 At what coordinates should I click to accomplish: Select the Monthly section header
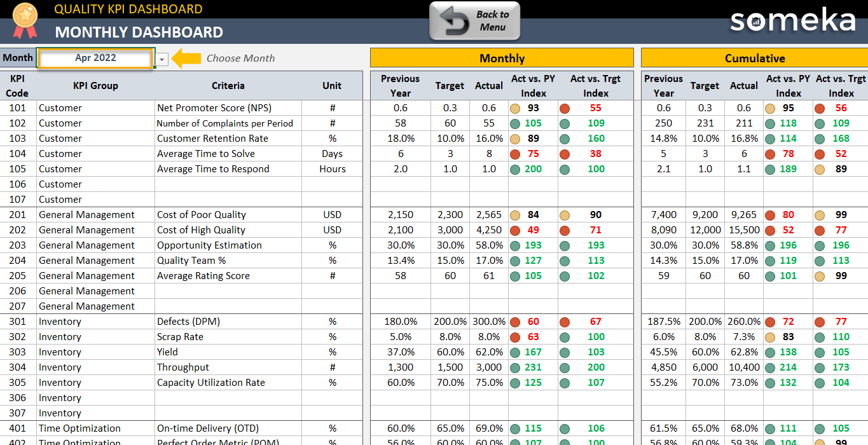[x=502, y=57]
